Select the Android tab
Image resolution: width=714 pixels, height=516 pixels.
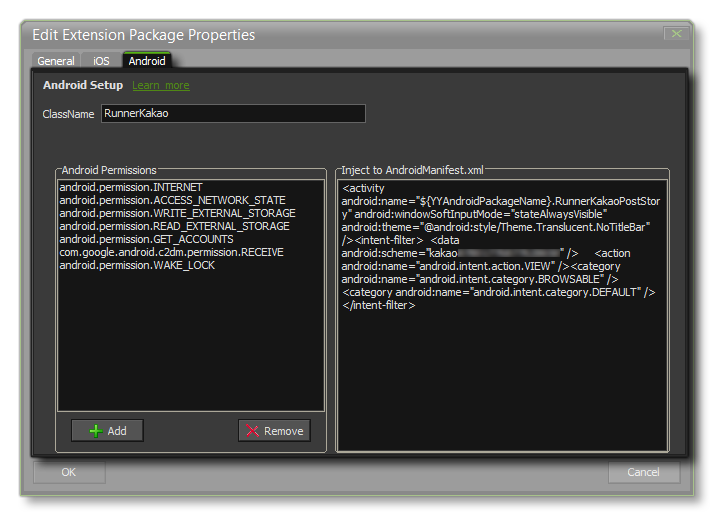pos(146,61)
